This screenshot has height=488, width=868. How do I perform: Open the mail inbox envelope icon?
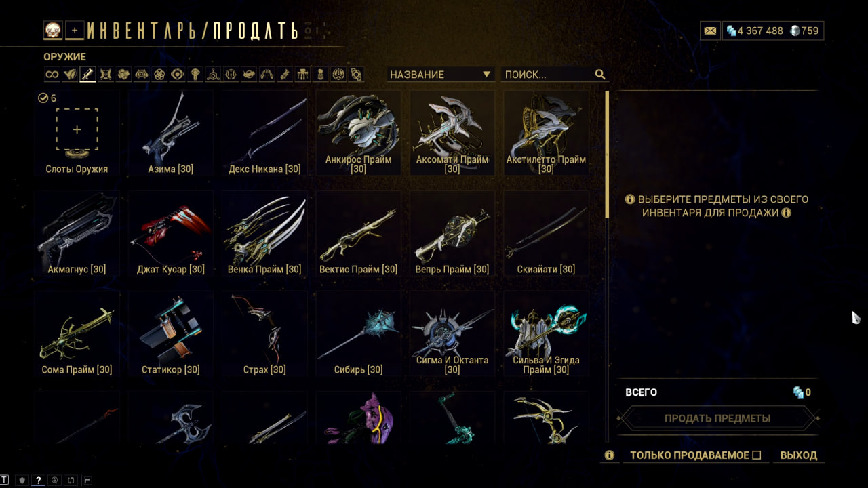click(x=710, y=30)
